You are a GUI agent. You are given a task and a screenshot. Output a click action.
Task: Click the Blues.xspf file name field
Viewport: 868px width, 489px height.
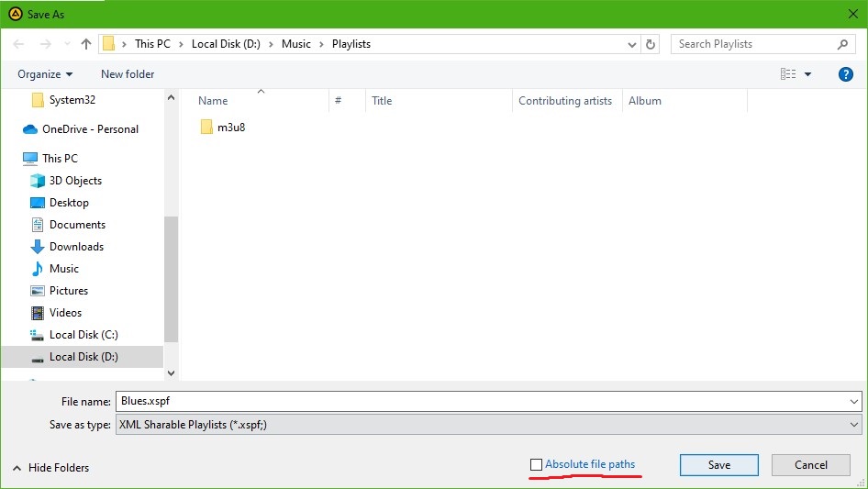477,401
